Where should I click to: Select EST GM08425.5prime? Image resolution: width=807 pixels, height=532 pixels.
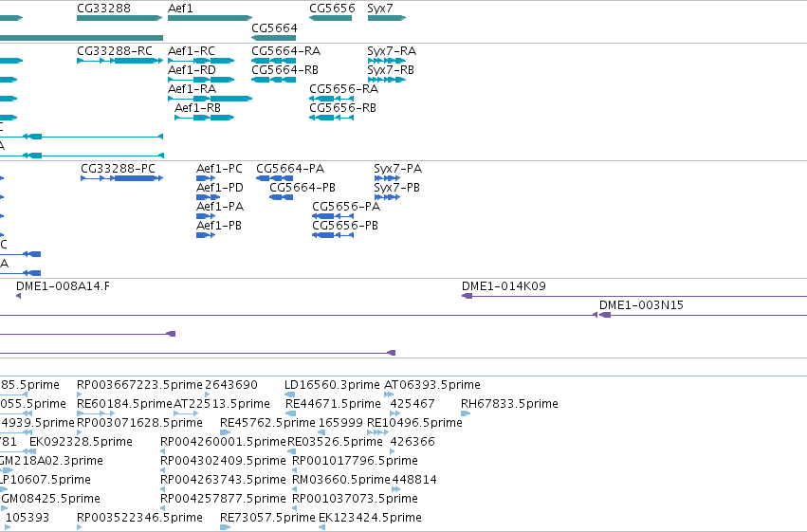pyautogui.click(x=51, y=499)
